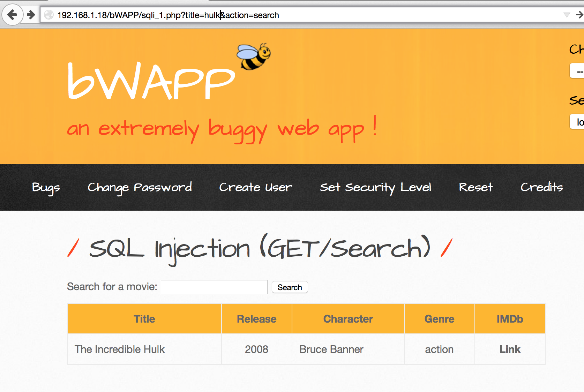Go back with the browser back arrow
Viewport: 584px width, 392px height.
pyautogui.click(x=13, y=15)
